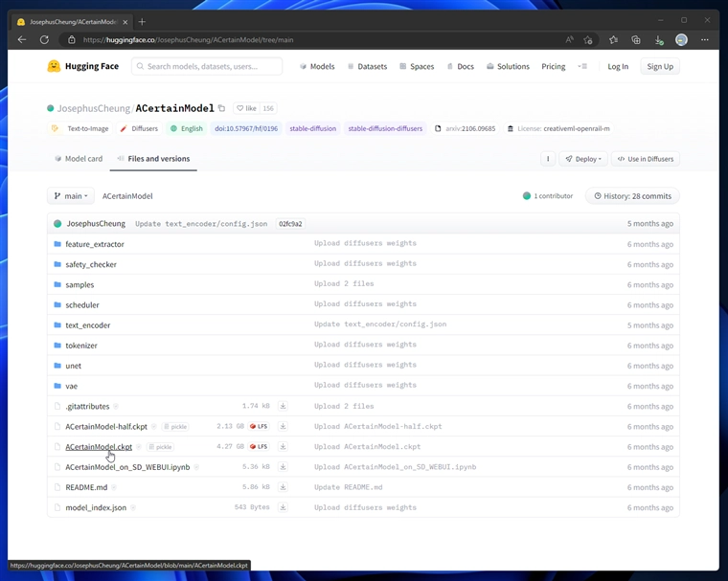Open the Datasets page

tap(367, 66)
